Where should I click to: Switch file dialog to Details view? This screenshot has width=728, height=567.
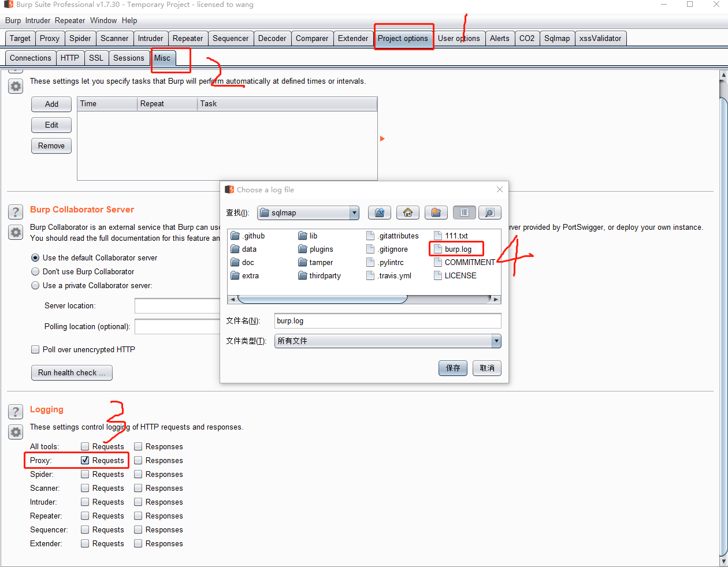click(x=489, y=212)
